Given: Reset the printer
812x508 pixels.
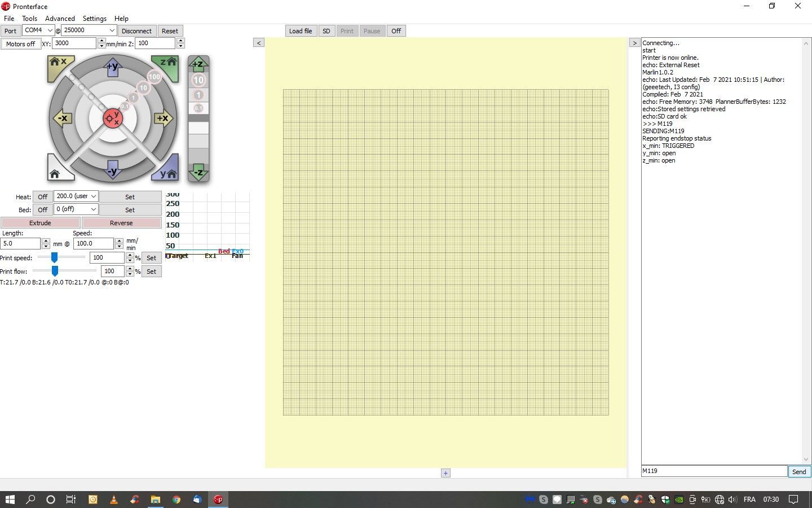Looking at the screenshot, I should pyautogui.click(x=170, y=31).
